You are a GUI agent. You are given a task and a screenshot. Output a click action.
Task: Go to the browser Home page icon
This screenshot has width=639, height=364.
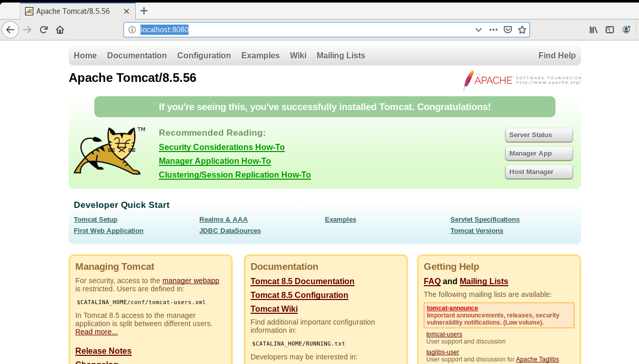pos(60,30)
